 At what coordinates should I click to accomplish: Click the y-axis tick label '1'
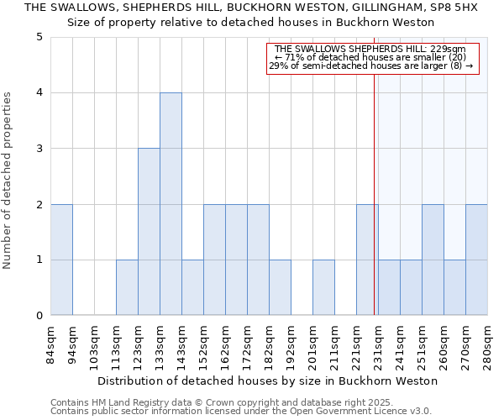tap(39, 260)
